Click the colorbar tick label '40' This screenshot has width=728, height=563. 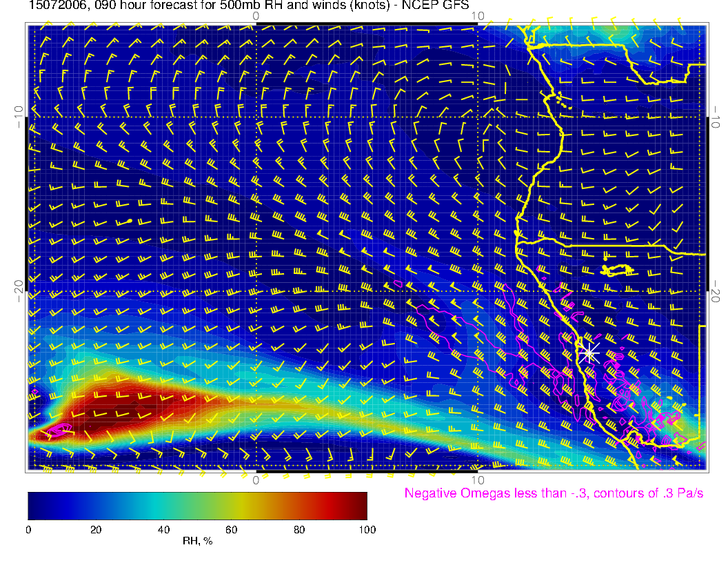pos(163,530)
